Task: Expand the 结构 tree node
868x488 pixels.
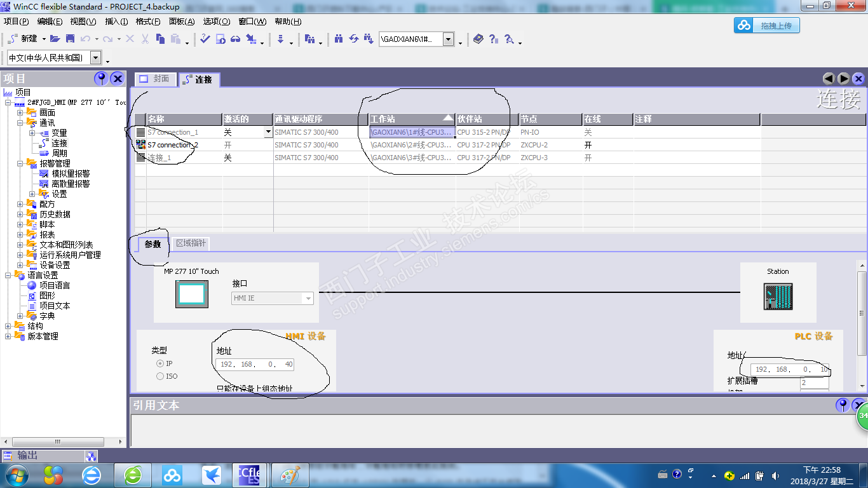Action: point(8,326)
